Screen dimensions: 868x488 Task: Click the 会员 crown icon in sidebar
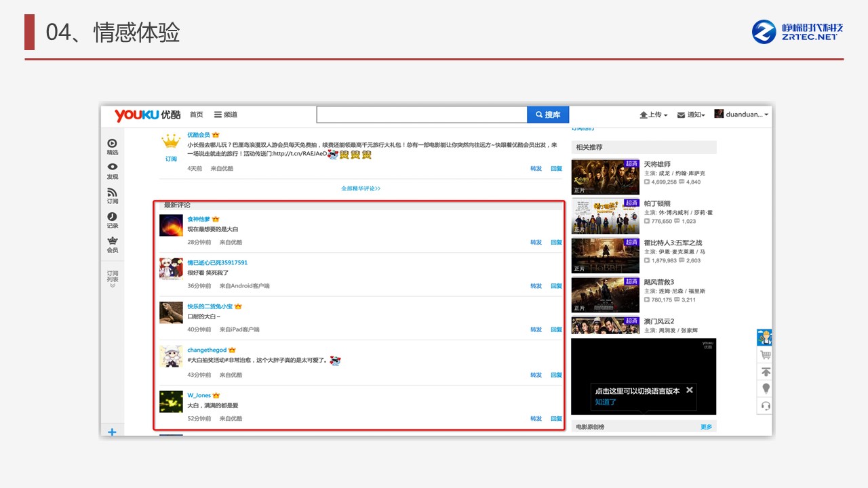point(112,241)
